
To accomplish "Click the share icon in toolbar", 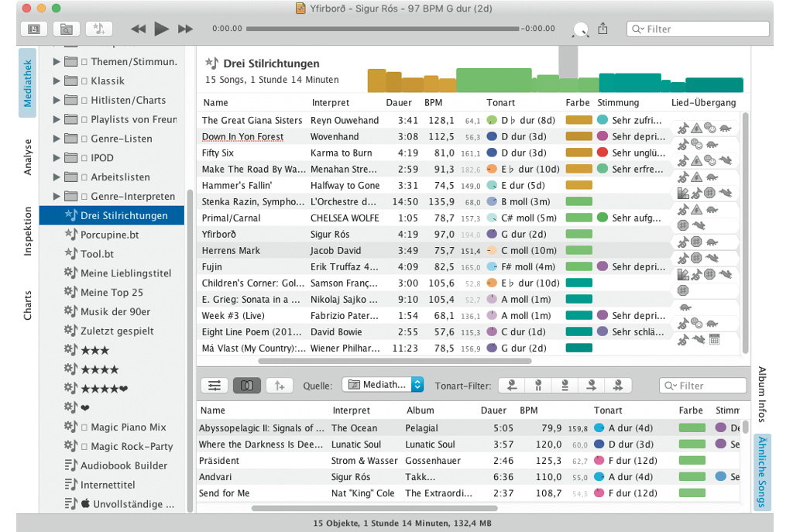I will [603, 29].
